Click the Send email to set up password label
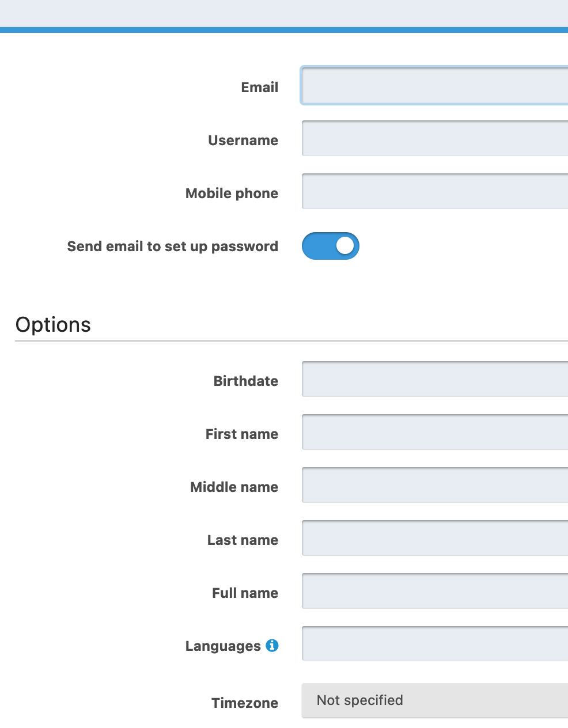This screenshot has height=728, width=568. coord(172,246)
